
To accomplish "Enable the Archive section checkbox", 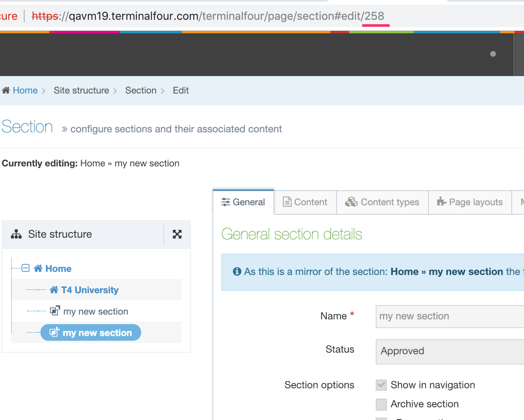I will 381,404.
